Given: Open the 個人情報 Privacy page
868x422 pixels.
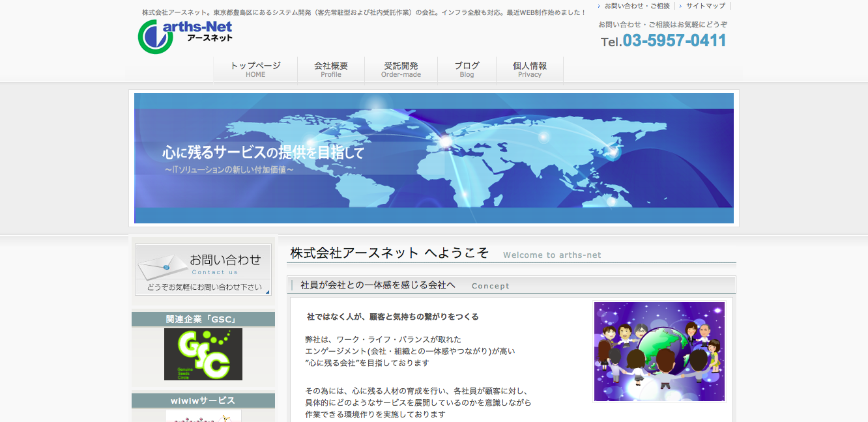Looking at the screenshot, I should (530, 68).
